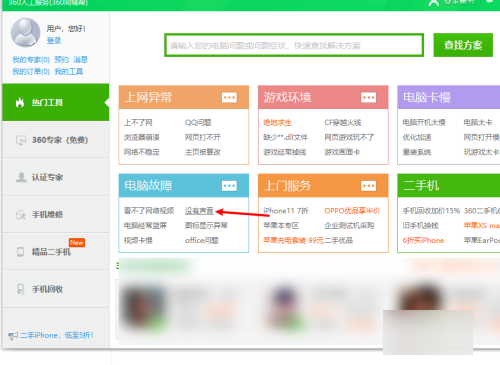Image resolution: width=500 pixels, height=365 pixels.
Task: Select CF穿越火线 in 游戏环境
Action: (x=343, y=123)
